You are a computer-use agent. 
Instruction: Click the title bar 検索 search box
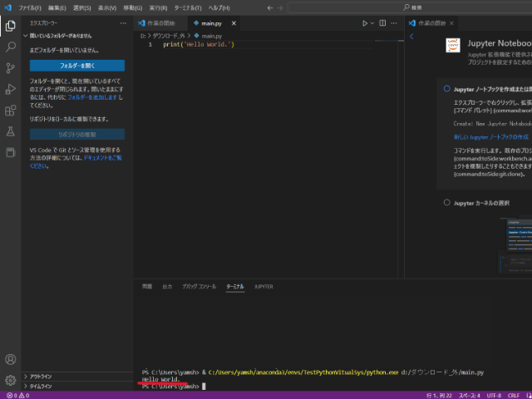point(410,7)
